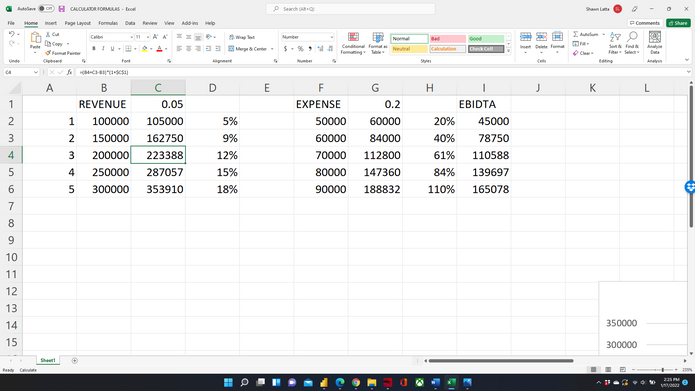
Task: Open Format as Table gallery
Action: [378, 43]
